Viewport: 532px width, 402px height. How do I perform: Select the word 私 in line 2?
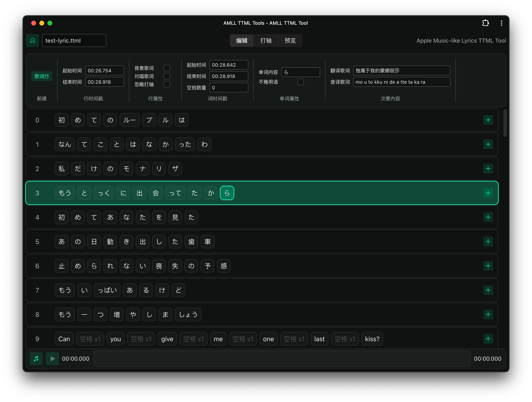click(62, 169)
